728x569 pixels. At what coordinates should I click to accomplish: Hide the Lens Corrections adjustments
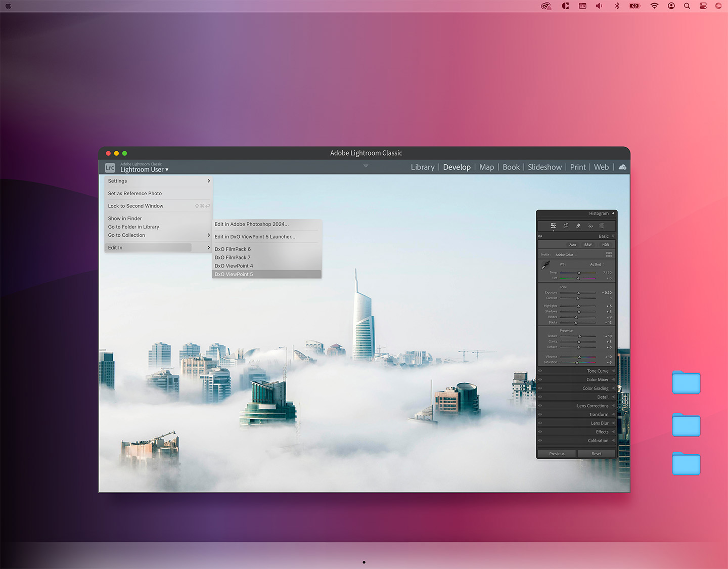pyautogui.click(x=540, y=406)
